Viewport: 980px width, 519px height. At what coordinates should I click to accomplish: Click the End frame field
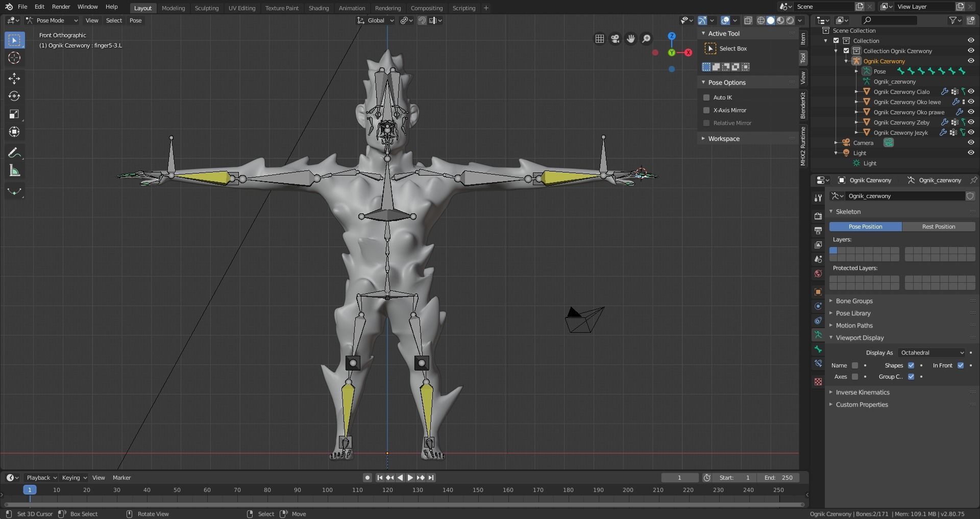[x=778, y=478]
